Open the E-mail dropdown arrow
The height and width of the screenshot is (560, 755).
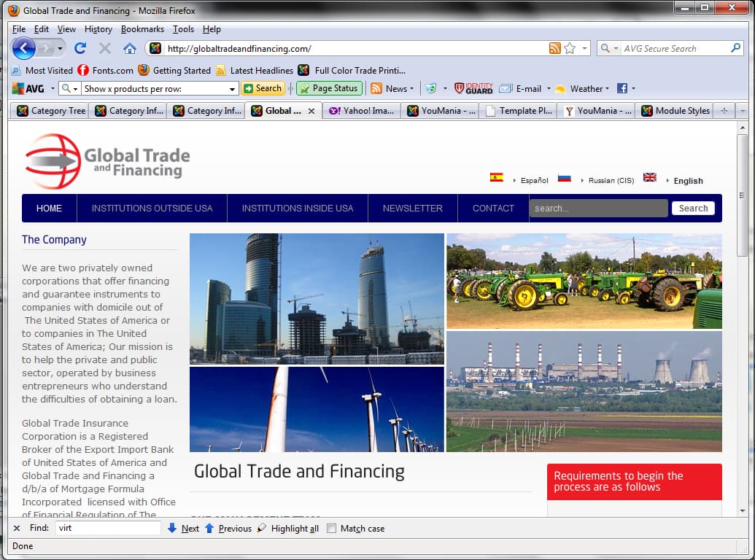point(549,88)
